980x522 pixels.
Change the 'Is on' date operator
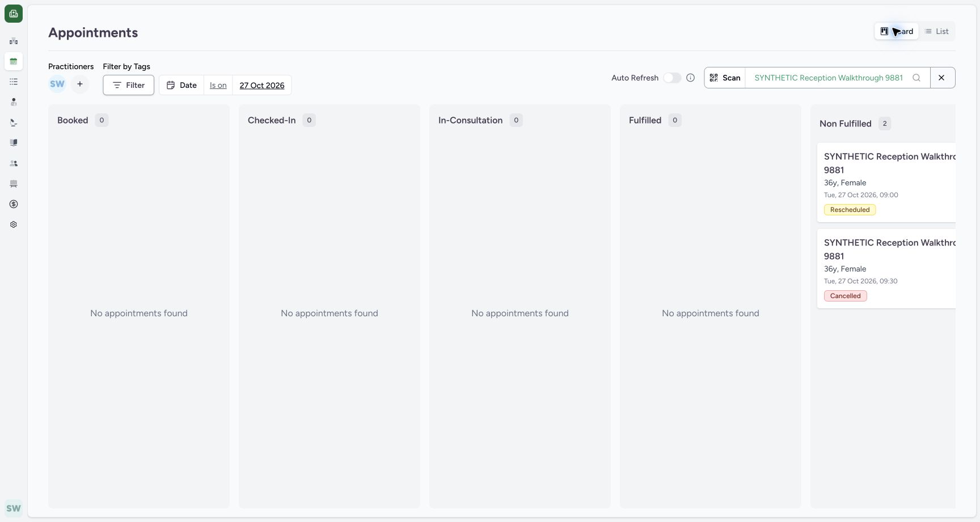click(x=218, y=85)
